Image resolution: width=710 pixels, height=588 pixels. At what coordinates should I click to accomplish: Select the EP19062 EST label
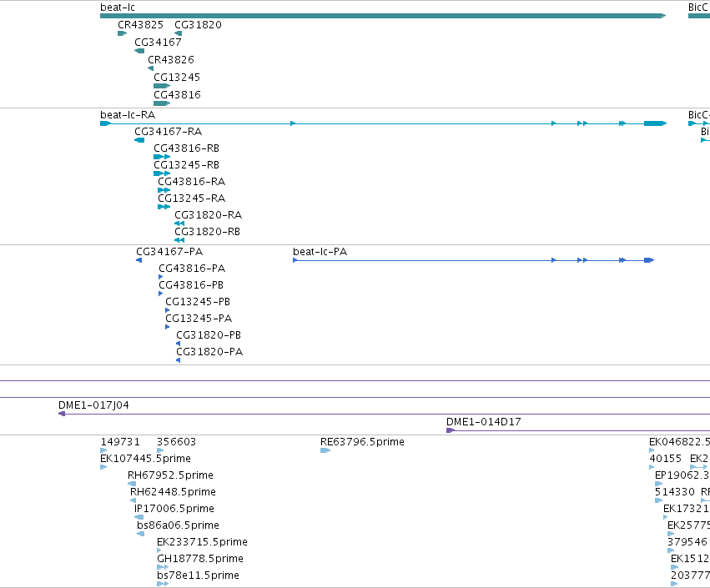pyautogui.click(x=682, y=475)
